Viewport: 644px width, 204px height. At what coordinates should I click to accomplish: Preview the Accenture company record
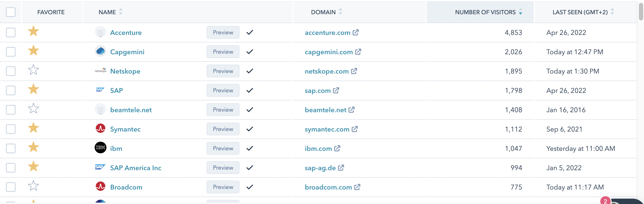coord(223,32)
